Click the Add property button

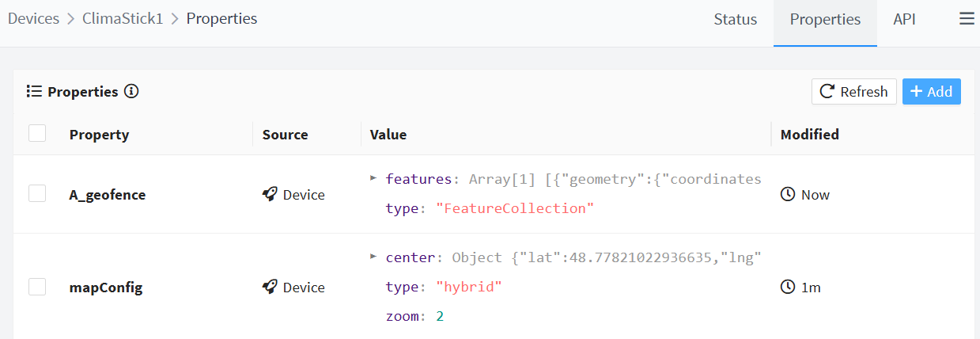point(931,92)
